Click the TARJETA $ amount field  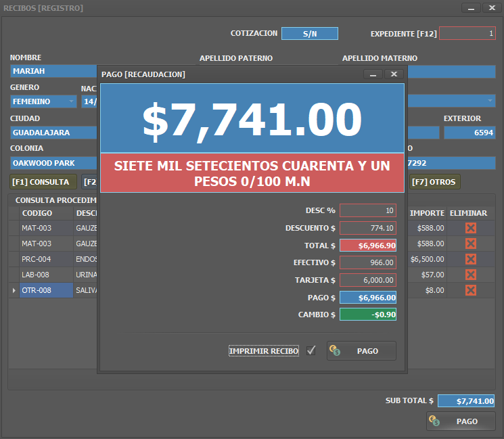pyautogui.click(x=367, y=280)
